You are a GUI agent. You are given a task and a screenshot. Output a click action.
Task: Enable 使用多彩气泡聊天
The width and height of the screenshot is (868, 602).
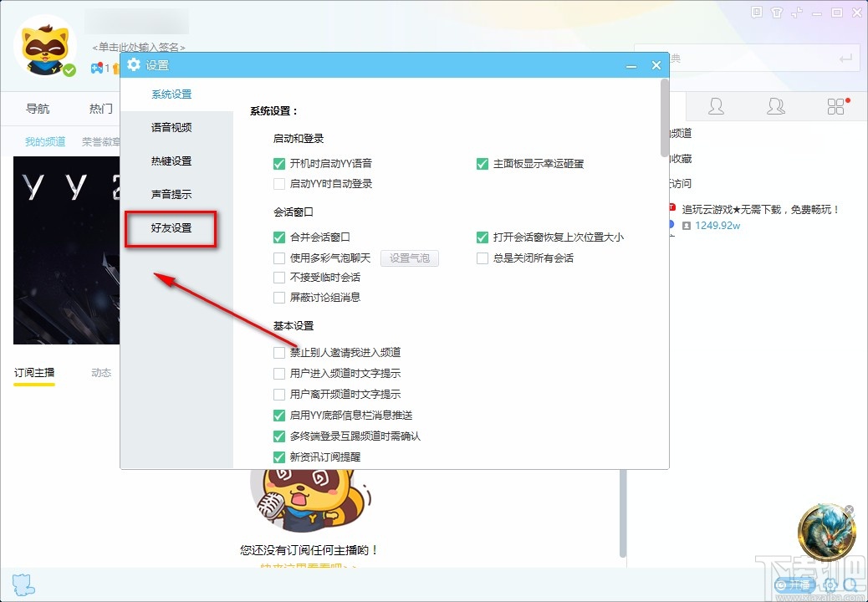[x=279, y=258]
